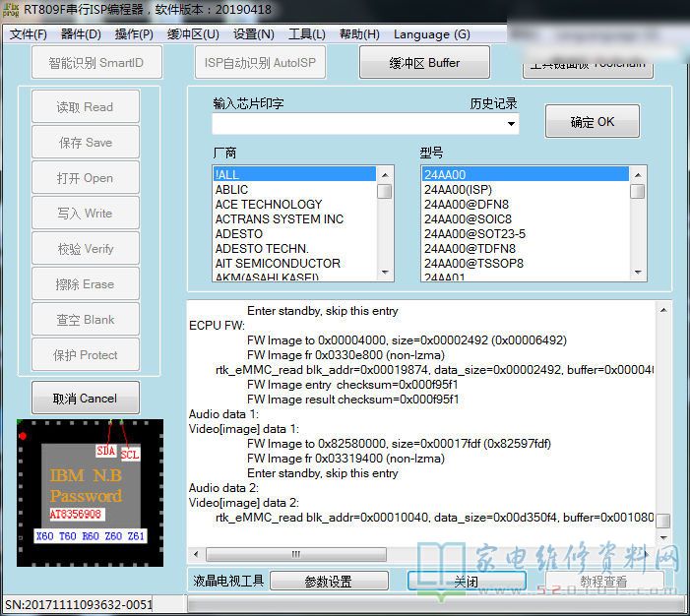Click the 参数设置 button
This screenshot has height=616, width=690.
pos(328,582)
